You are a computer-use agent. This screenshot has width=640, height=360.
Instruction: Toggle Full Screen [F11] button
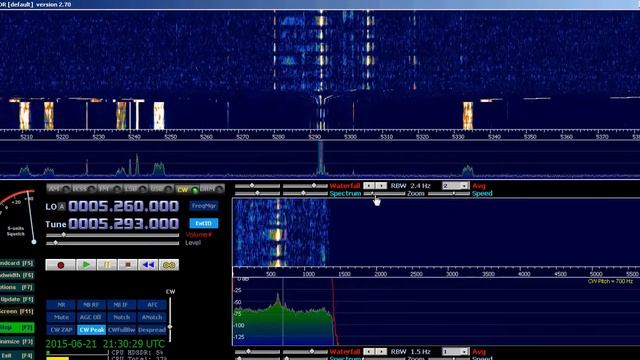point(17,311)
